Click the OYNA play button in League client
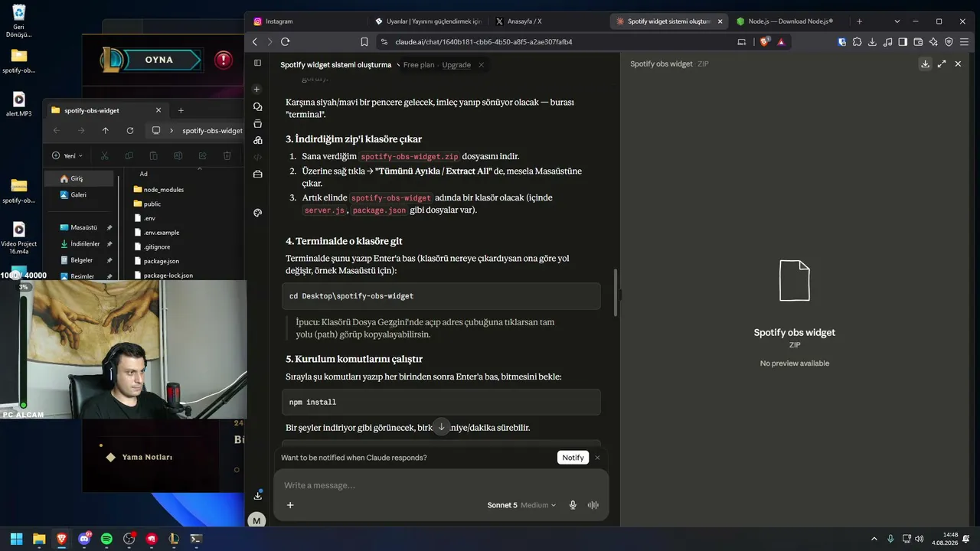980x551 pixels. [x=158, y=60]
